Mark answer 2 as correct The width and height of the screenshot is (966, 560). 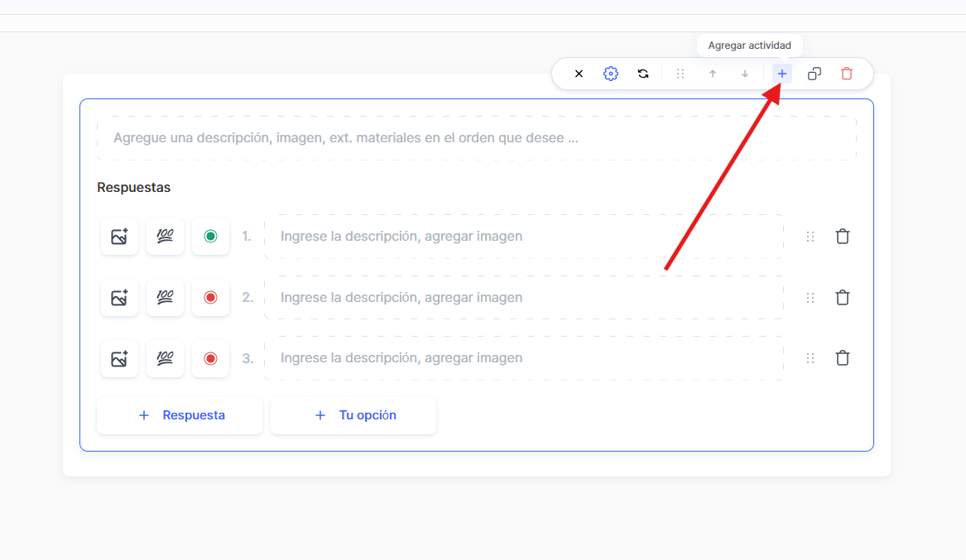pyautogui.click(x=210, y=298)
